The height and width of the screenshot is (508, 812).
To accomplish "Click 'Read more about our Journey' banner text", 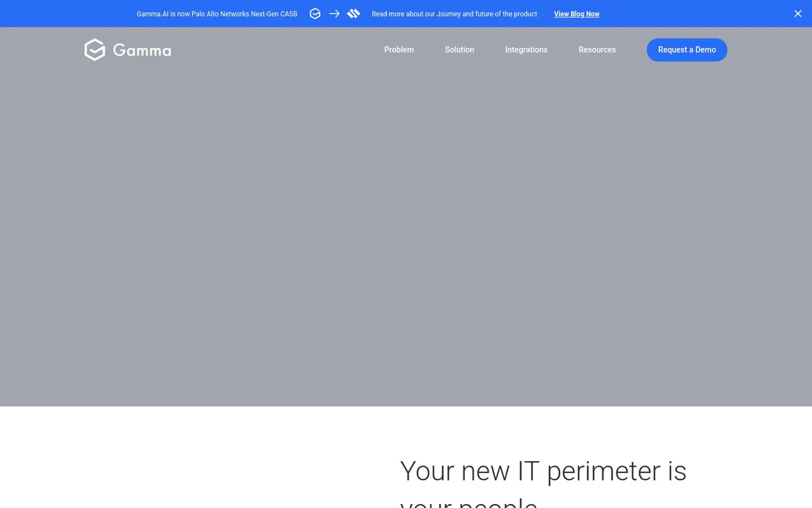I will coord(455,14).
